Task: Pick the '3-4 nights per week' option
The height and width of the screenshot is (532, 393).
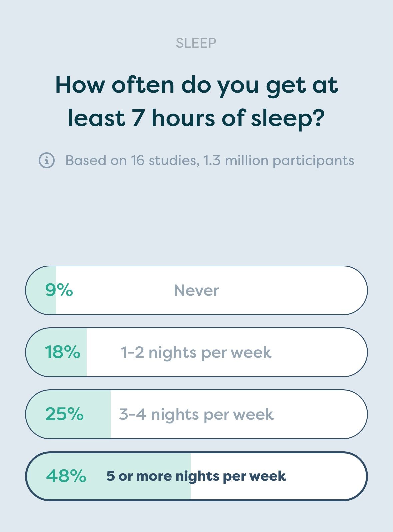Action: click(196, 414)
